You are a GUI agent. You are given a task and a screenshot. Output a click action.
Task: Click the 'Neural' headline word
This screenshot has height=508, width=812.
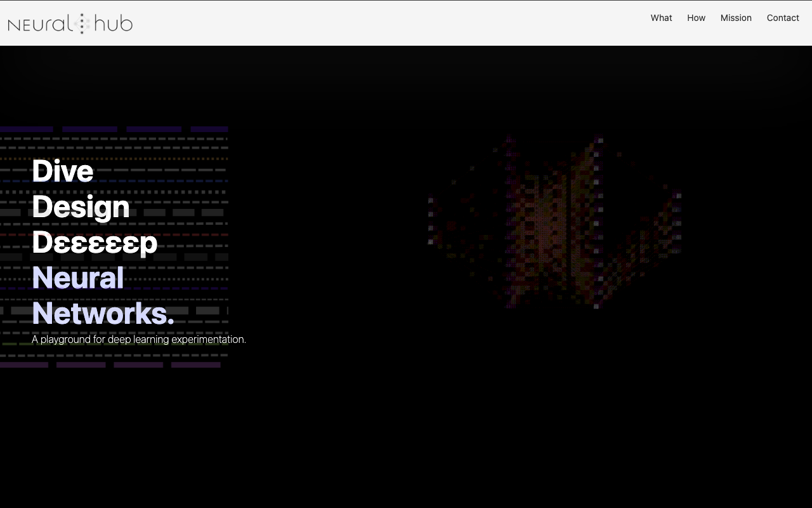click(78, 278)
